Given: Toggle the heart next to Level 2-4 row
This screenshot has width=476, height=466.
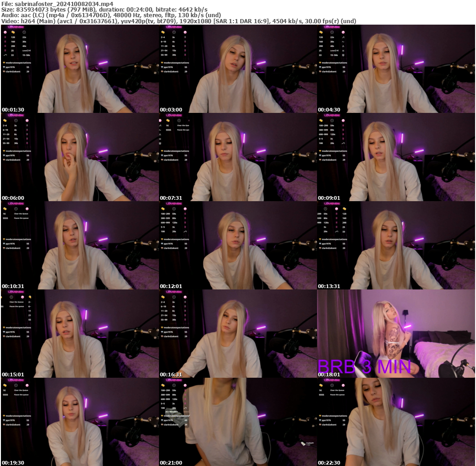Looking at the screenshot, I should coord(5,51).
